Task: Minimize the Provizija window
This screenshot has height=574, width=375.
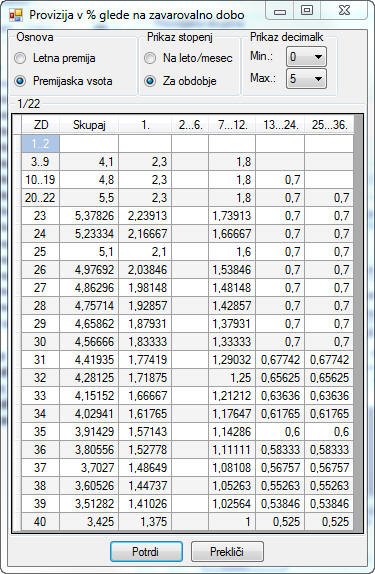Action: coord(280,10)
